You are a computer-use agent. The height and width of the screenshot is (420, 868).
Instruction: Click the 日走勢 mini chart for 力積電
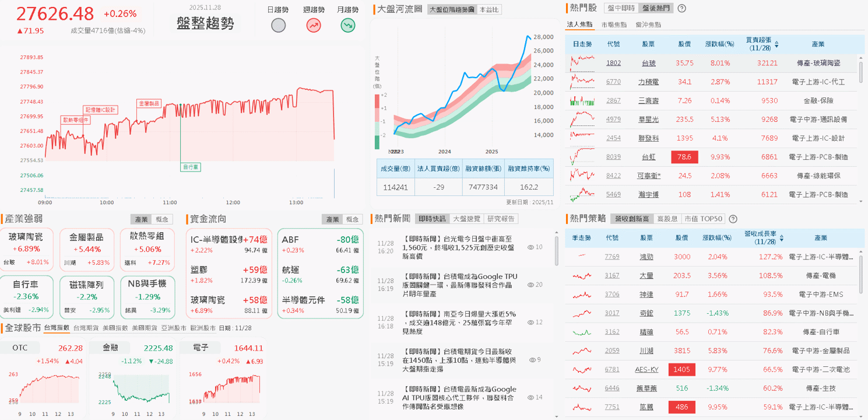click(x=582, y=82)
